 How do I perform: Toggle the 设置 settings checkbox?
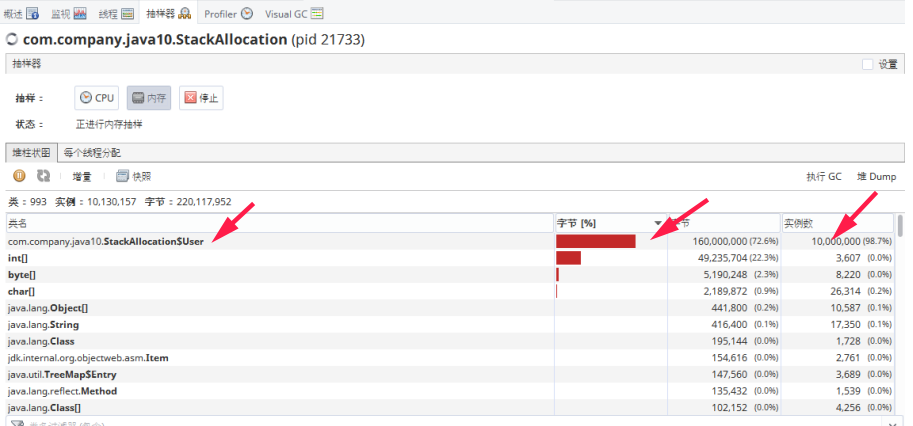(x=868, y=64)
